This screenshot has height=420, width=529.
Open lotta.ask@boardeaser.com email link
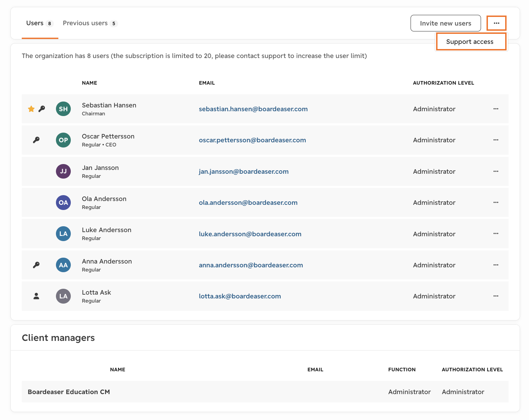240,296
